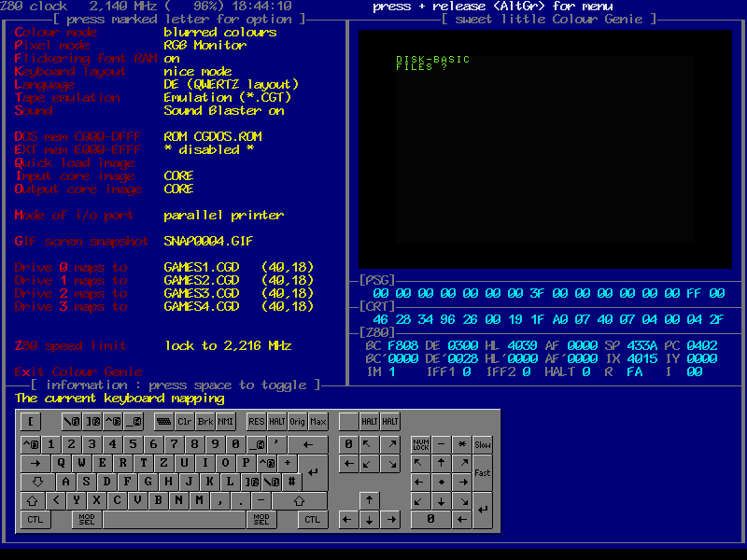Image resolution: width=747 pixels, height=560 pixels.
Task: Select the GIF screen snapshot option
Action: pos(81,242)
